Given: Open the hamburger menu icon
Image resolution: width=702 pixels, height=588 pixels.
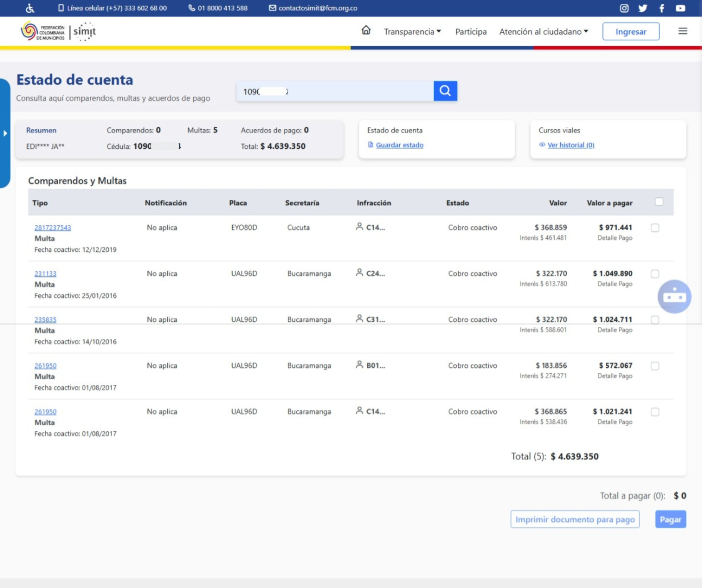Looking at the screenshot, I should 683,31.
